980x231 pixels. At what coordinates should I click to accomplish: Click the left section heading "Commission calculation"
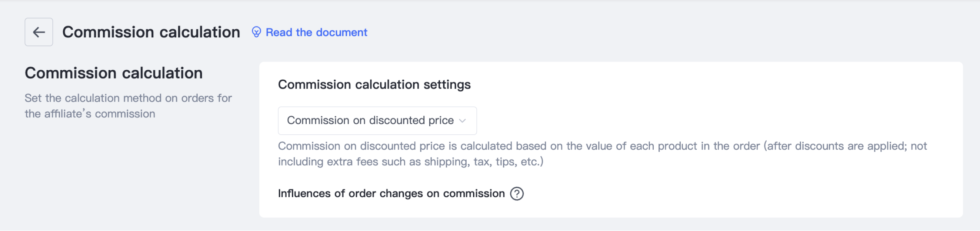(x=114, y=73)
